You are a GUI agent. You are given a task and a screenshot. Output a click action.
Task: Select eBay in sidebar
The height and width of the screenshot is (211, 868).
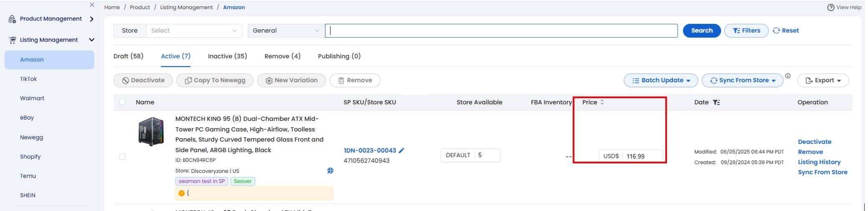[x=27, y=118]
